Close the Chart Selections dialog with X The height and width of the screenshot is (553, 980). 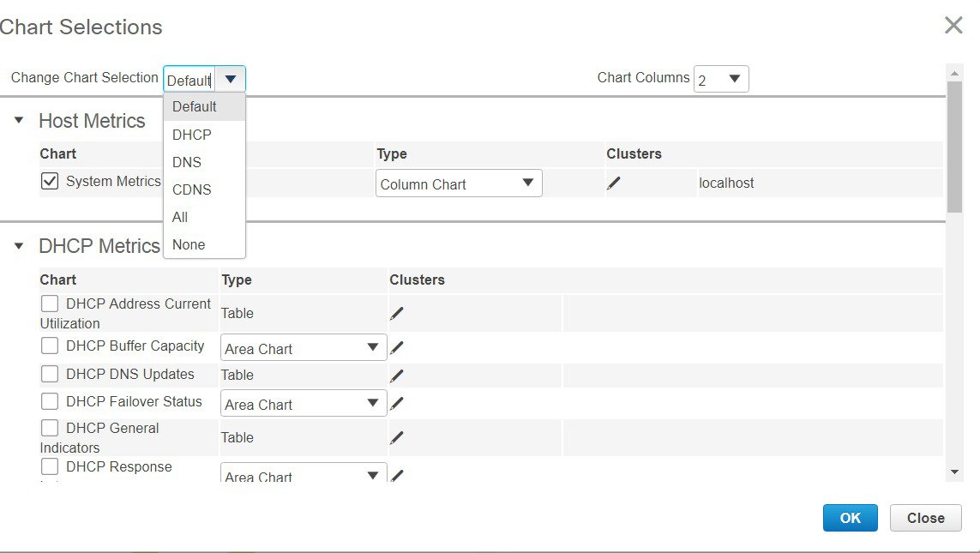[x=953, y=26]
